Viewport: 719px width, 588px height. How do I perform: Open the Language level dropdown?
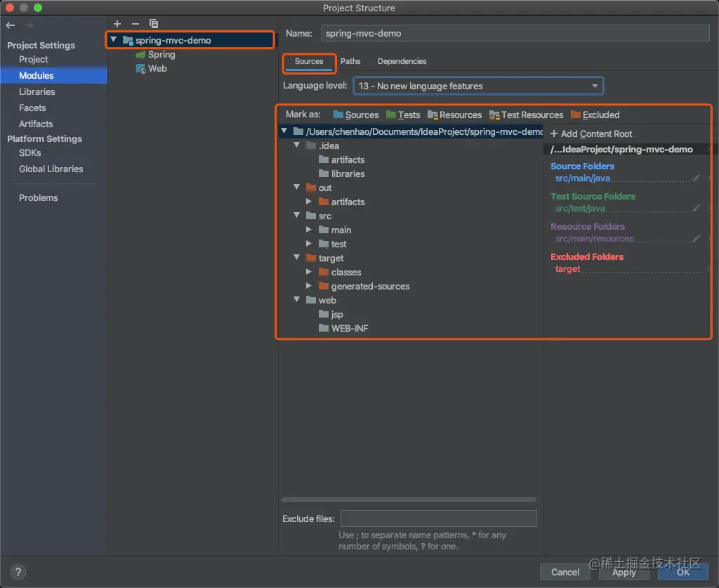point(478,86)
